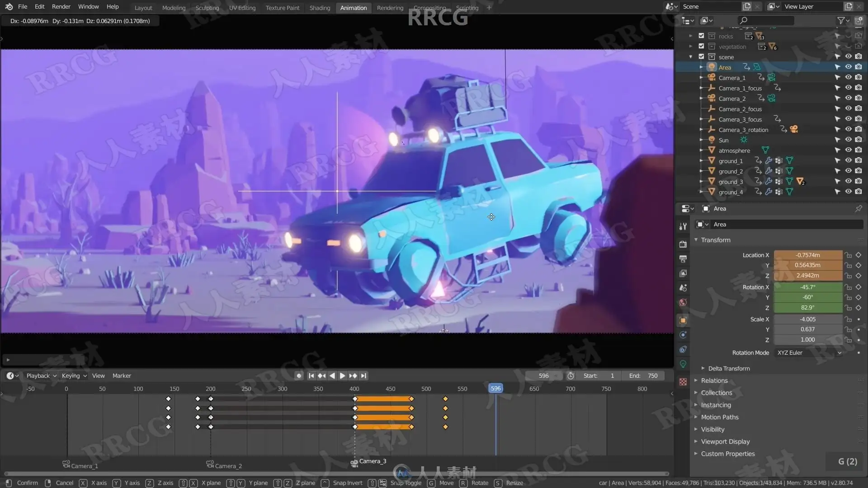
Task: Open the Object Data light properties tab
Action: point(683,364)
